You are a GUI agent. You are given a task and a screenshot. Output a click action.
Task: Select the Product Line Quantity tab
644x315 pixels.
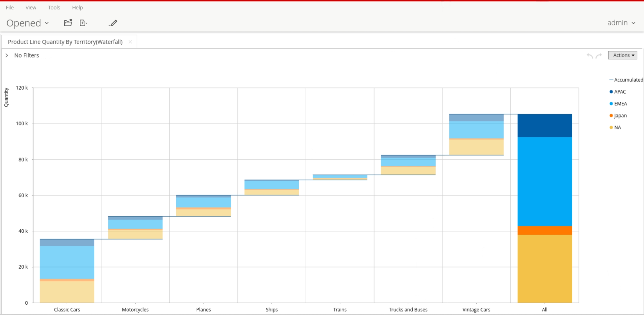(65, 42)
